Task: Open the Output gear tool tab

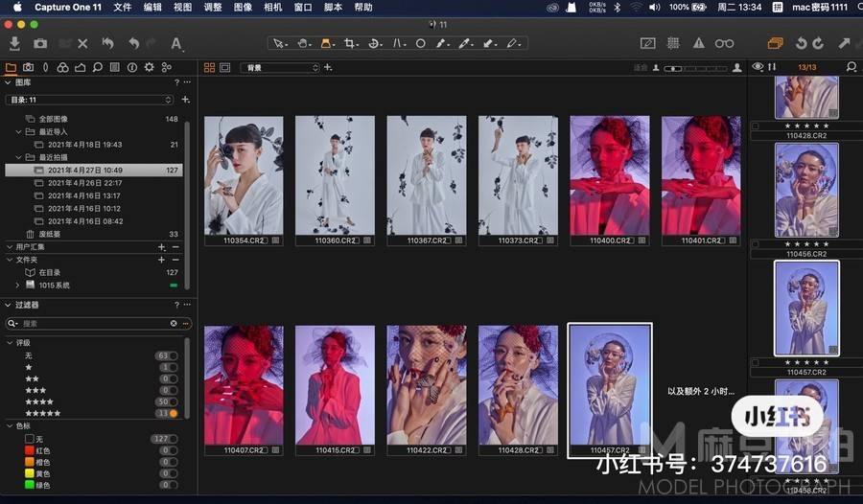Action: pyautogui.click(x=150, y=67)
